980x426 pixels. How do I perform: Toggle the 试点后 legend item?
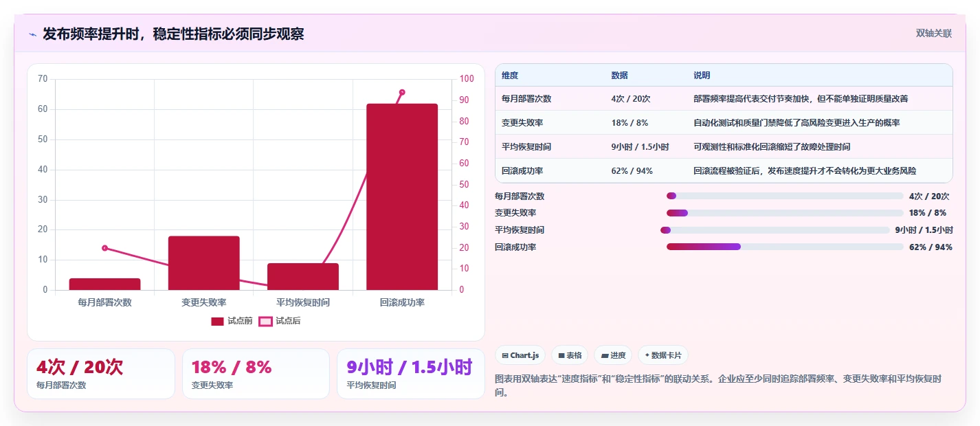coord(280,321)
